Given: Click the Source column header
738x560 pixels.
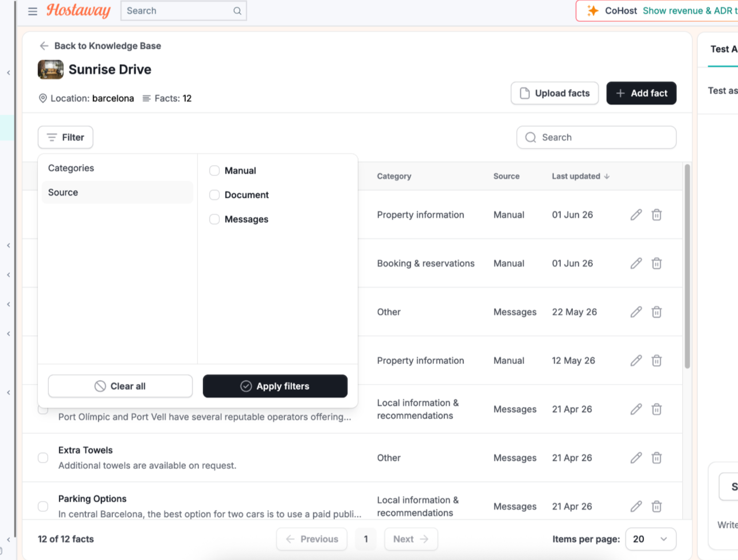Looking at the screenshot, I should (x=506, y=177).
